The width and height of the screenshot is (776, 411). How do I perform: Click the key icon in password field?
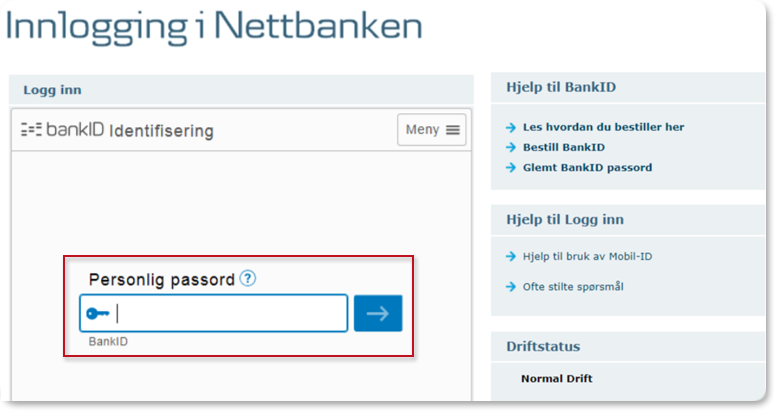point(98,313)
